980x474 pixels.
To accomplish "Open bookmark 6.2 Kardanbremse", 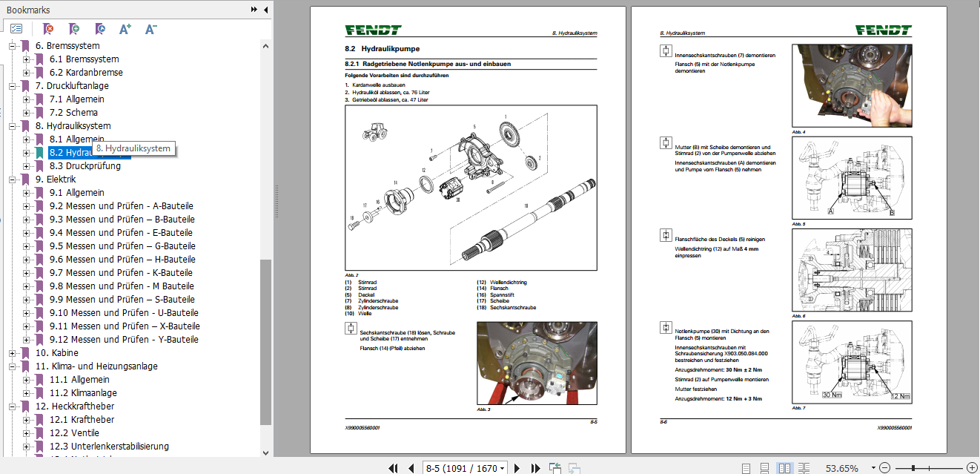I will click(x=86, y=73).
